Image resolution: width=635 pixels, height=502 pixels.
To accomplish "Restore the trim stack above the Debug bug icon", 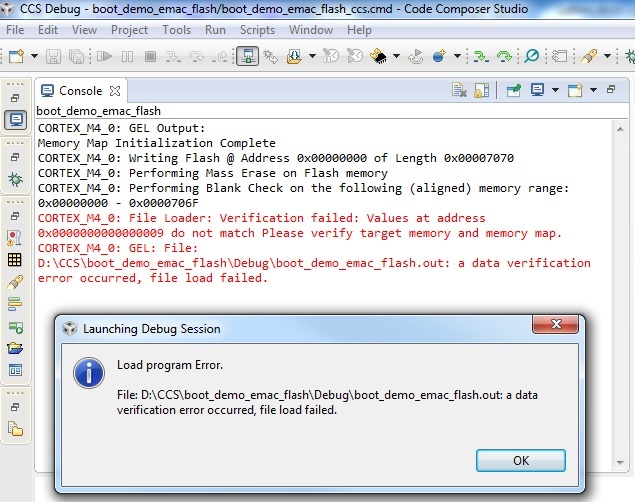I will 15,157.
